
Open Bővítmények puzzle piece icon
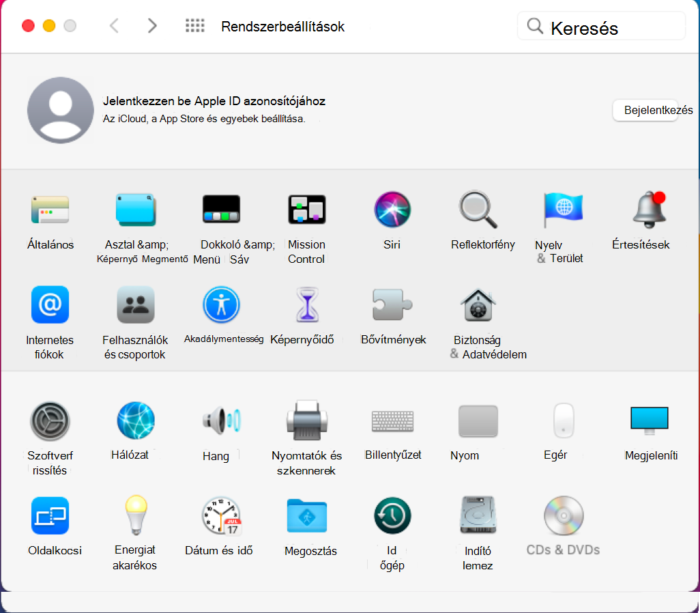click(392, 304)
